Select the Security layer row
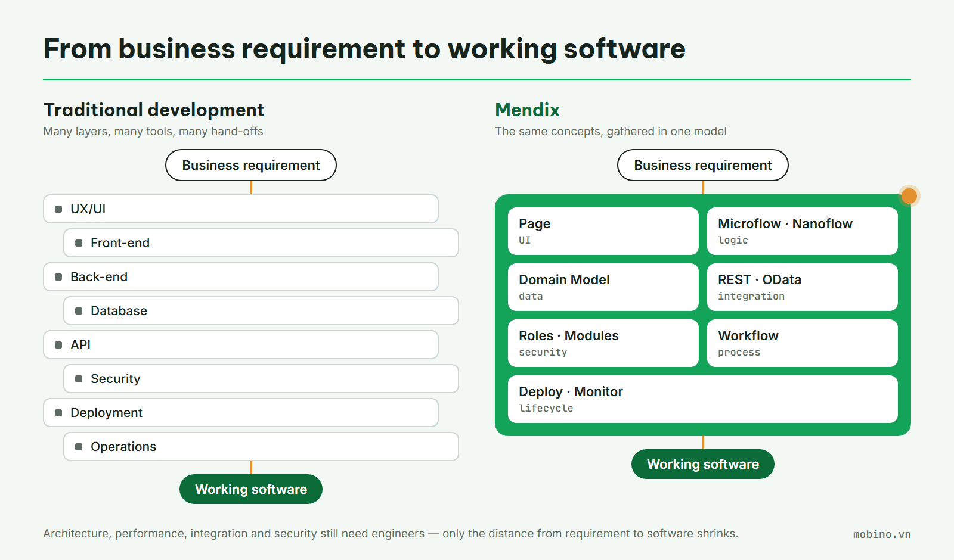The height and width of the screenshot is (560, 954). click(x=261, y=379)
